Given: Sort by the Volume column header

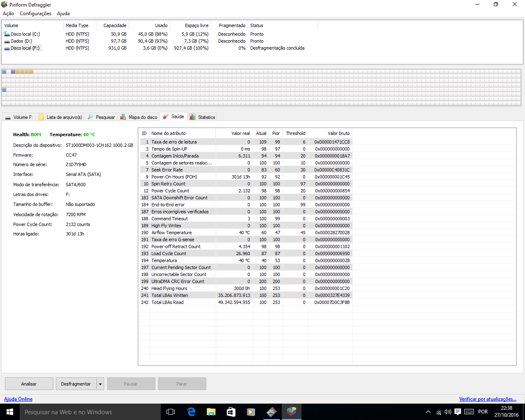Looking at the screenshot, I should pos(32,25).
